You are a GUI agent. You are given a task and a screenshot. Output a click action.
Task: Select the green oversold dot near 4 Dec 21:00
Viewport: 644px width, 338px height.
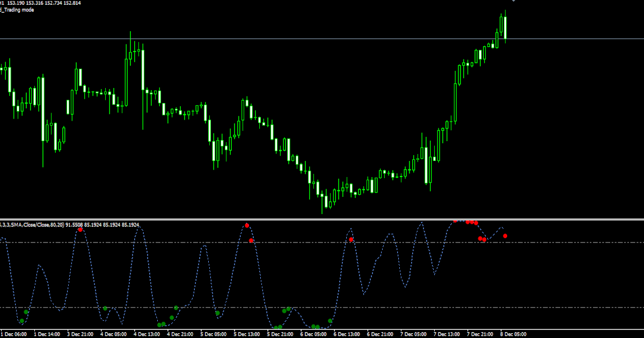pyautogui.click(x=175, y=307)
